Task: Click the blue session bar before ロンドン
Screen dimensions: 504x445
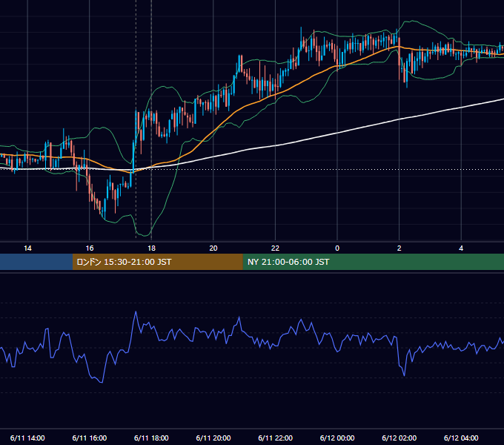Action: tap(36, 262)
